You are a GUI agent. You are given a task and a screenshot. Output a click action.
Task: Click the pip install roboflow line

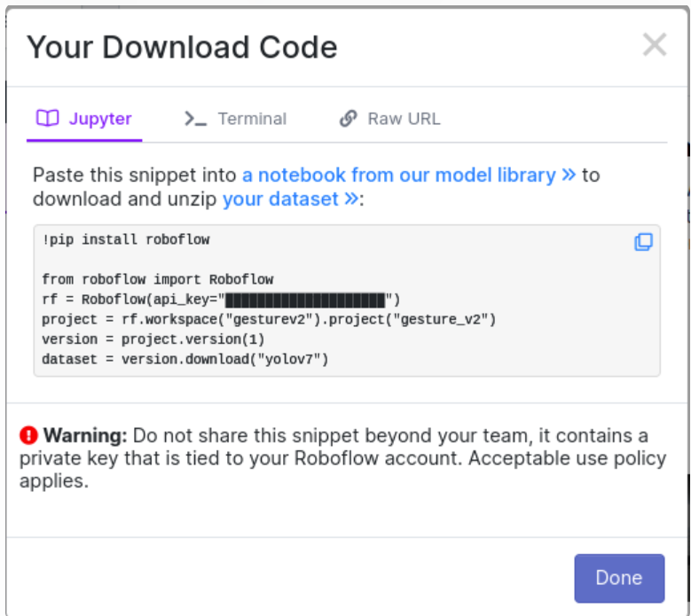point(126,239)
